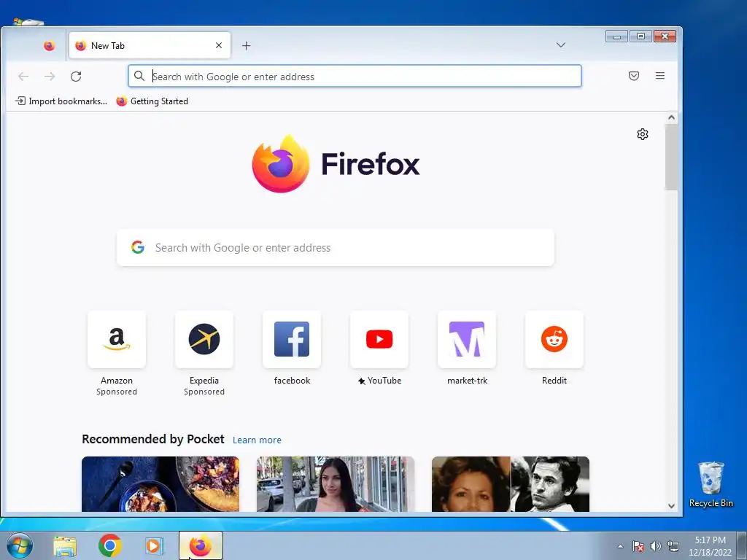Open File Explorer from taskbar
The width and height of the screenshot is (747, 560).
[65, 545]
